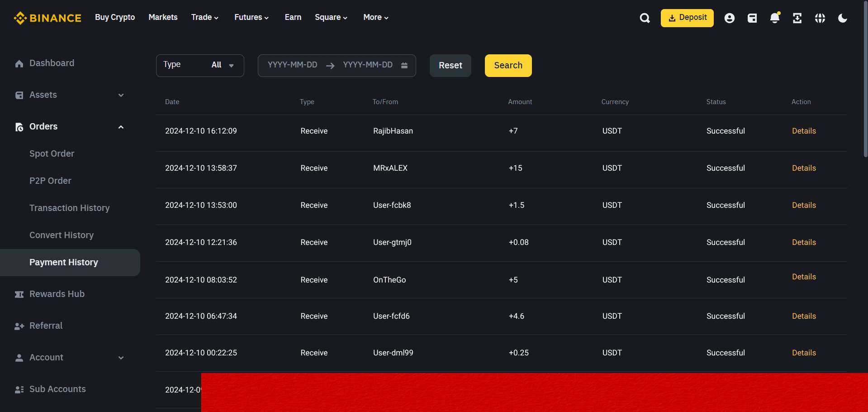Click the +0.08 amount cell

coord(518,242)
